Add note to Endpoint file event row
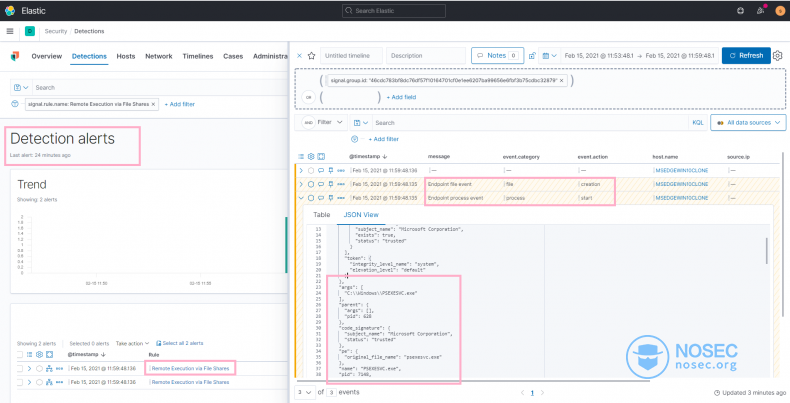The width and height of the screenshot is (790, 403). point(320,184)
